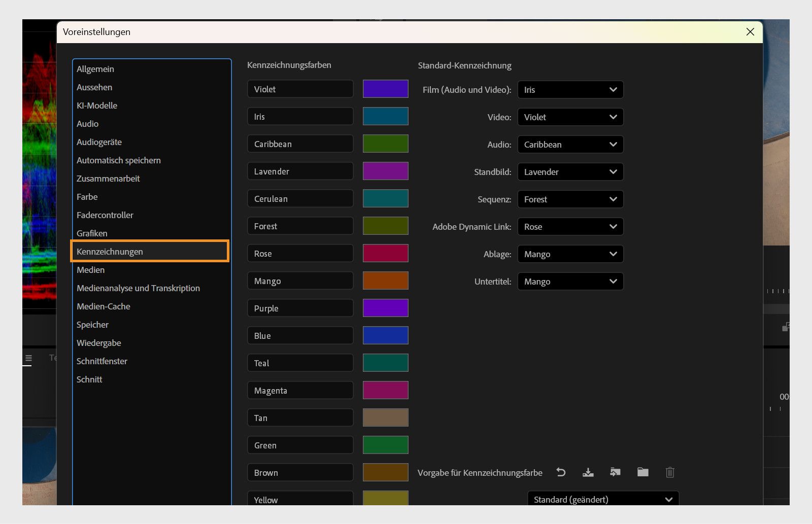
Task: Open the Rose color swatch
Action: (x=386, y=253)
